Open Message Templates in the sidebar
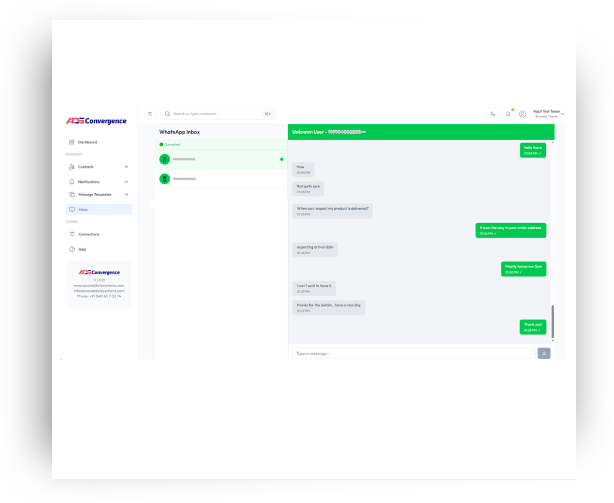 (x=96, y=194)
